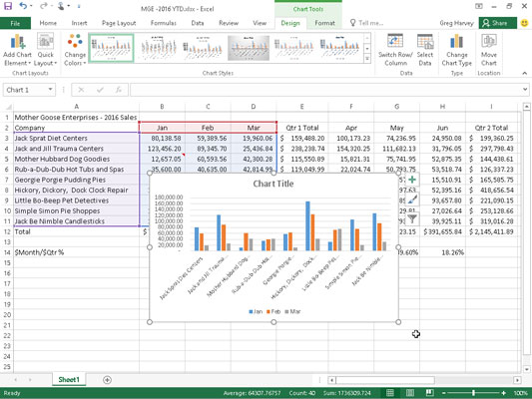Expand the Change Colors dropdown
The height and width of the screenshot is (399, 532).
point(75,50)
